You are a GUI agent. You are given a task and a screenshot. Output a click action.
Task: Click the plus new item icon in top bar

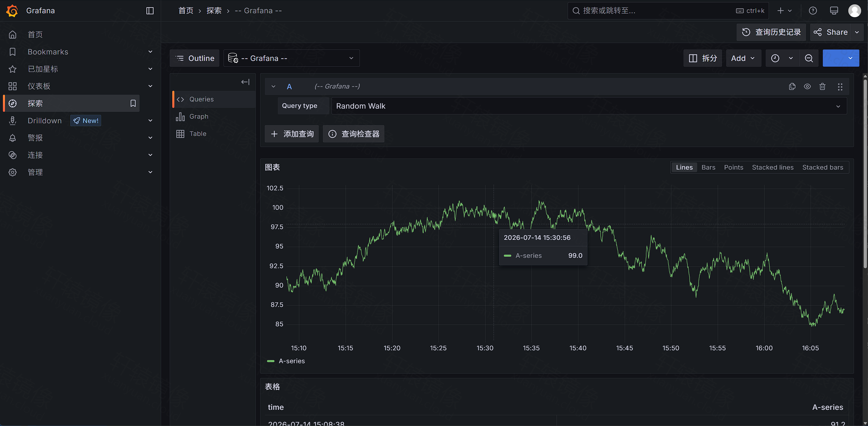pyautogui.click(x=780, y=11)
